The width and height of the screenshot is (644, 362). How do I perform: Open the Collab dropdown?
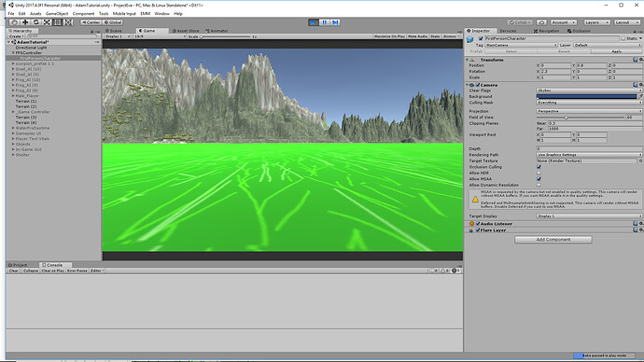pyautogui.click(x=520, y=22)
